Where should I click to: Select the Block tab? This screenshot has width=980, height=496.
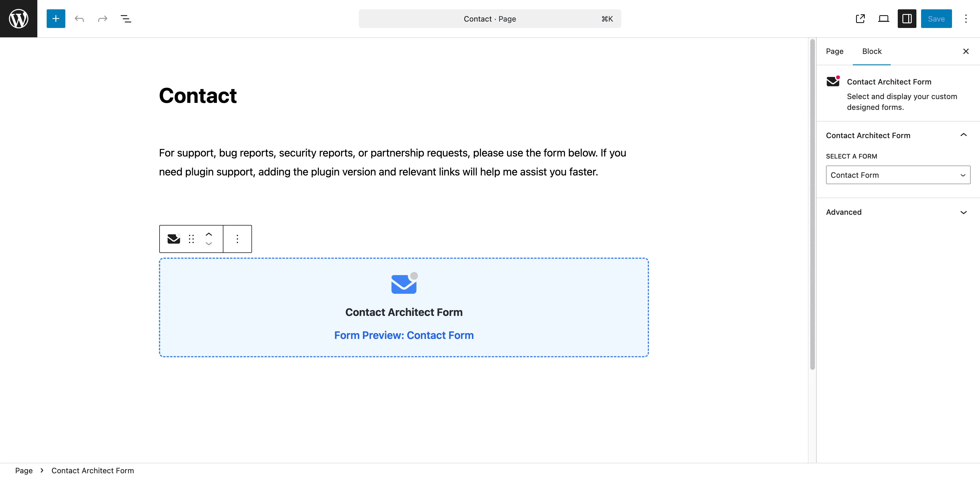871,51
